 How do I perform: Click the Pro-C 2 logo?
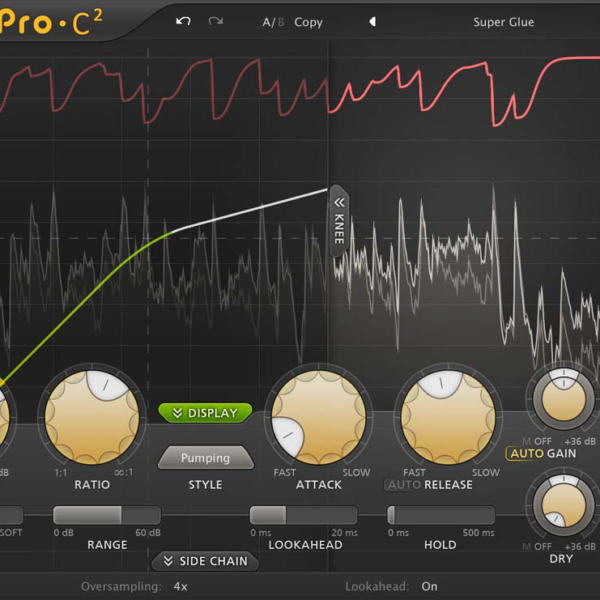coord(52,23)
